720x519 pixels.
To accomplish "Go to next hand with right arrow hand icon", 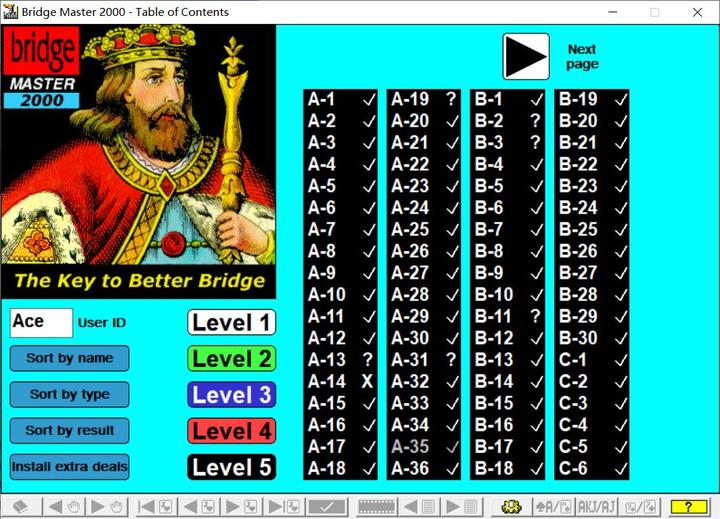I will point(106,507).
